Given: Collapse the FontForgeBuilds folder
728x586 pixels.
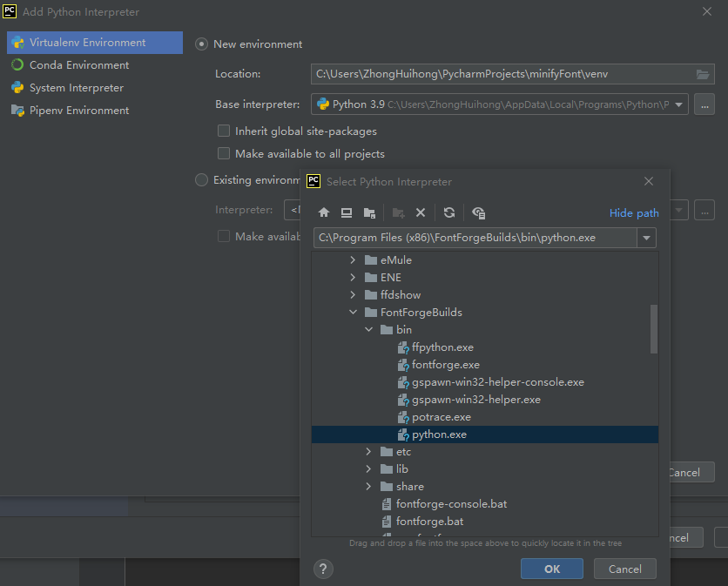Looking at the screenshot, I should [353, 313].
